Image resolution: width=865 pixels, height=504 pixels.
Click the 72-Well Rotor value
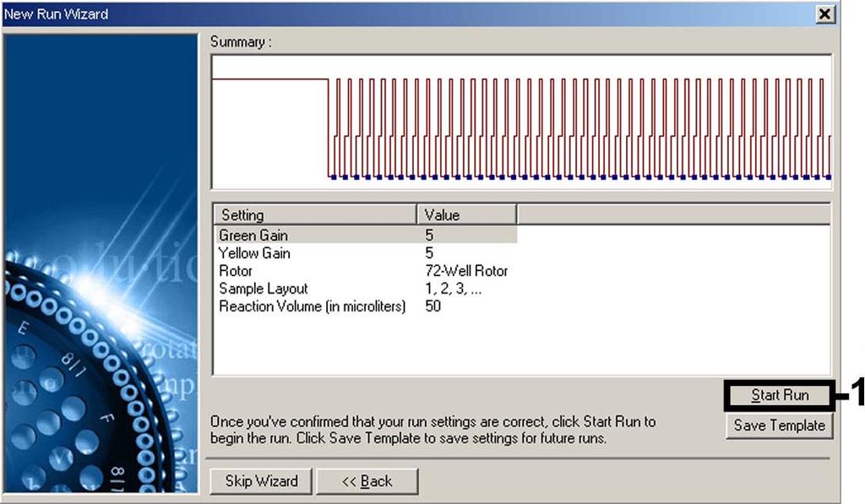coord(466,271)
